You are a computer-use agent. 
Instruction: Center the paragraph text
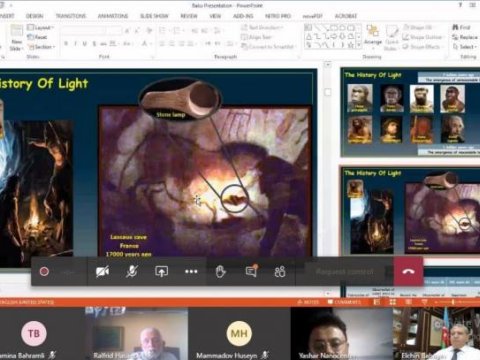(172, 44)
